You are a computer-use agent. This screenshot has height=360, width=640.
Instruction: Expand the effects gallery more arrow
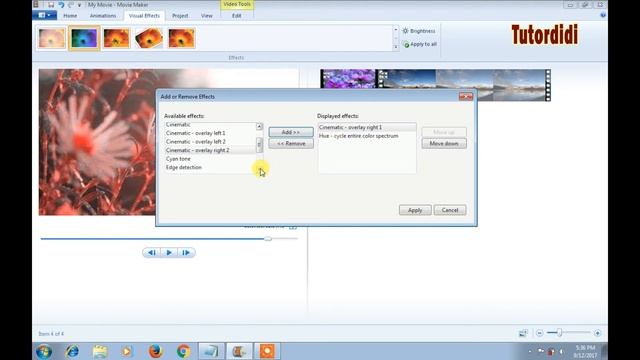396,47
